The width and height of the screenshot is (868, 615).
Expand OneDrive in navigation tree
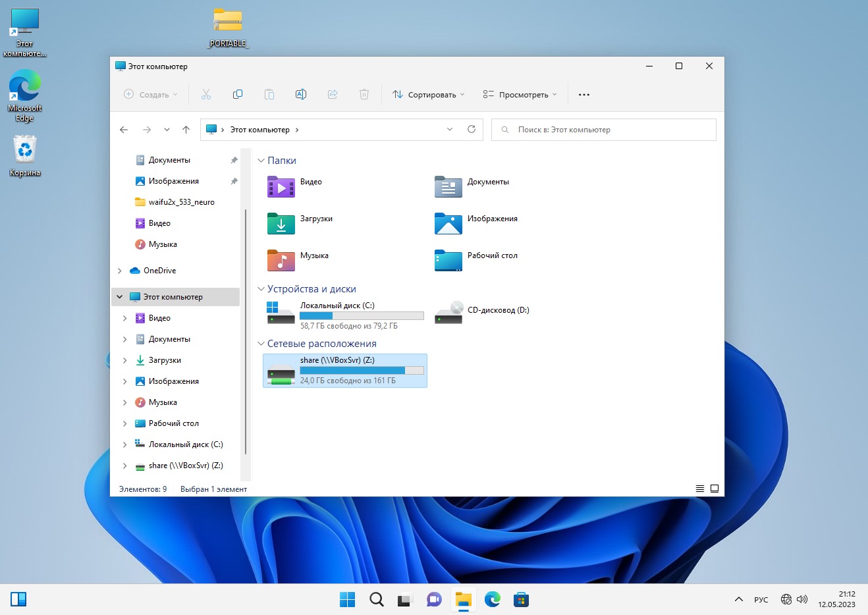(120, 271)
